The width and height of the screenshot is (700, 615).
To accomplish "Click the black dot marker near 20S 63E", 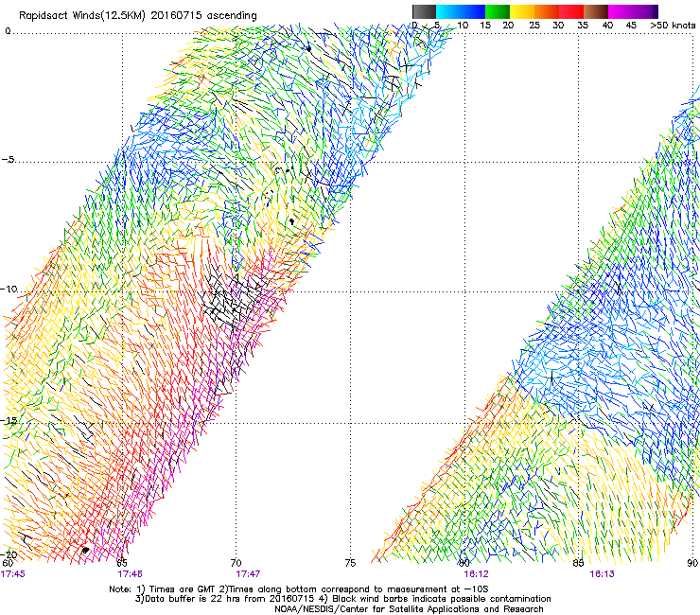I will (85, 551).
